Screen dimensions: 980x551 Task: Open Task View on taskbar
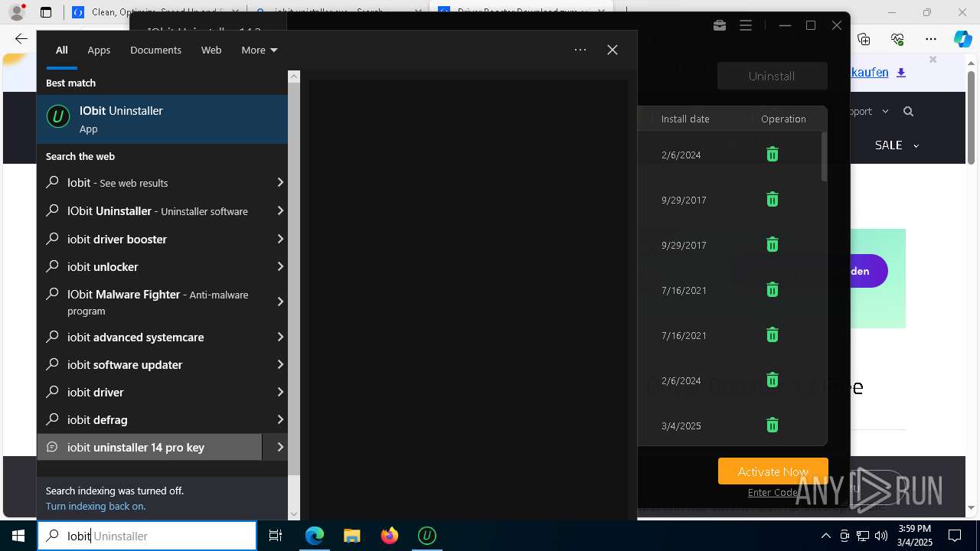[x=276, y=536]
